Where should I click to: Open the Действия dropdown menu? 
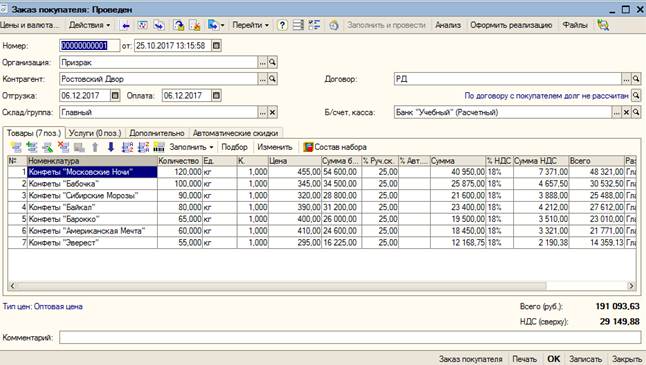click(89, 25)
